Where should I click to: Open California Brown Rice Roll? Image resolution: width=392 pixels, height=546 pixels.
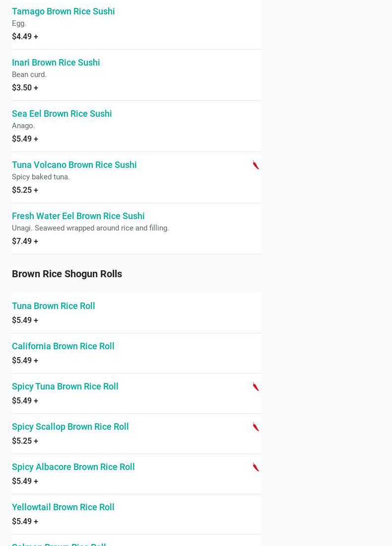(63, 346)
